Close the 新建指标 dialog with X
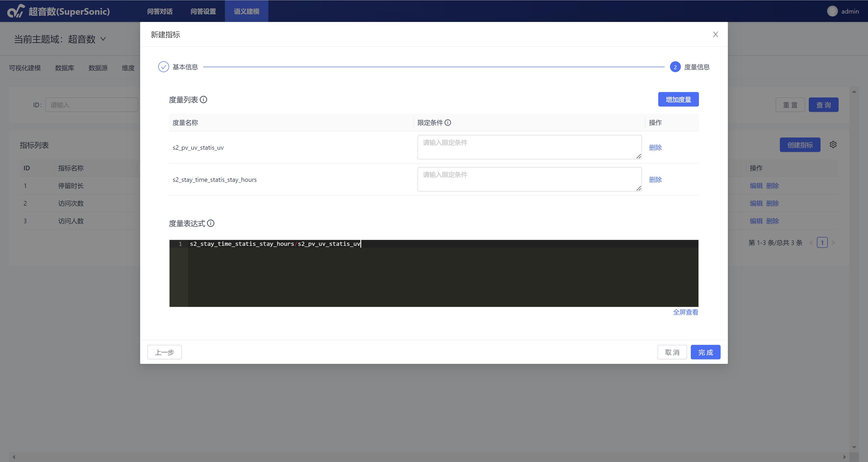868x462 pixels. 715,34
